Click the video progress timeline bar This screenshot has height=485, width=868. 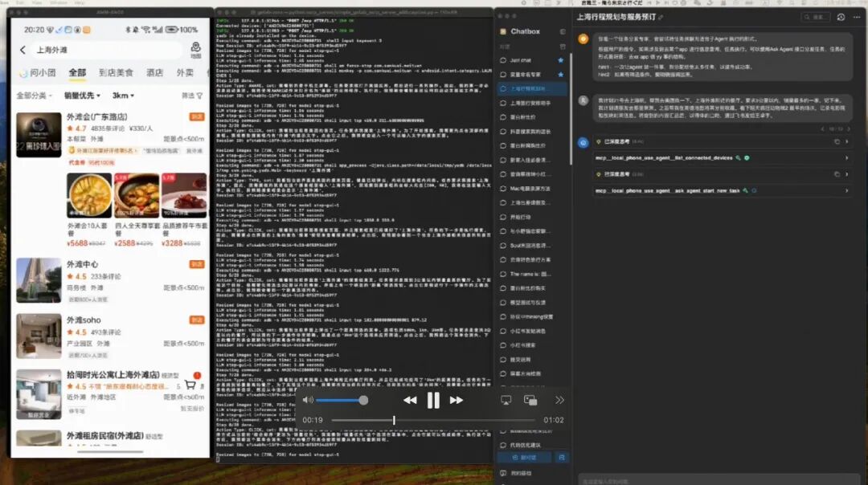tap(433, 420)
